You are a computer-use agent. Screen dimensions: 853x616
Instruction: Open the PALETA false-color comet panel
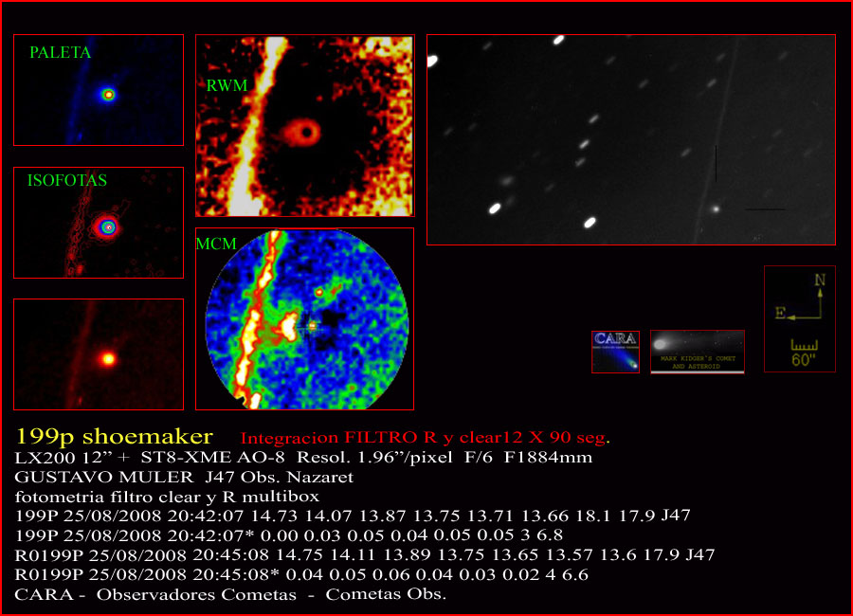pos(99,90)
